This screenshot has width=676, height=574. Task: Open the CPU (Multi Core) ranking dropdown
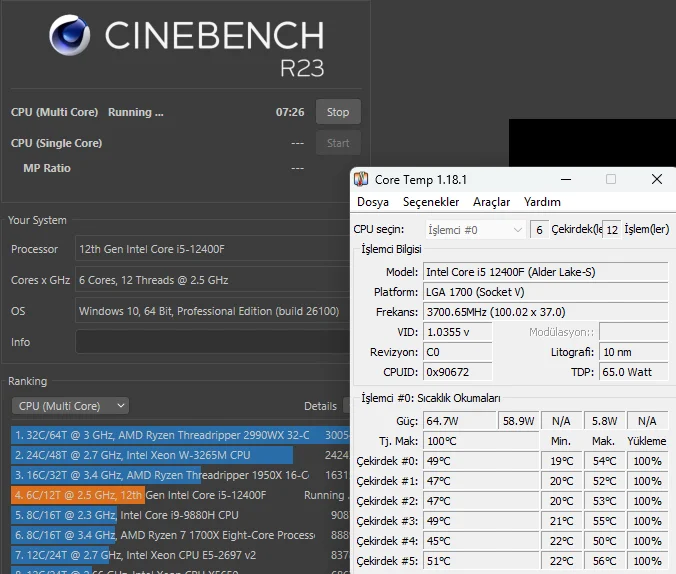coord(70,406)
